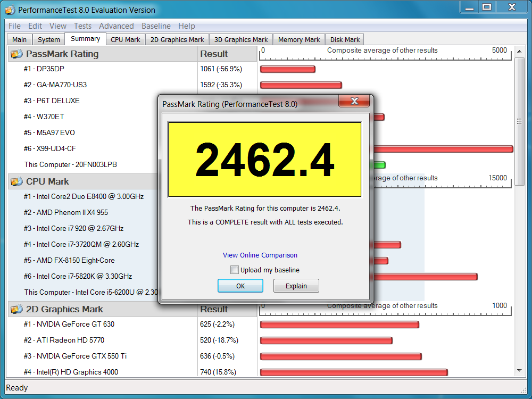Confirm the rating dialog with OK
532x399 pixels.
(x=240, y=286)
